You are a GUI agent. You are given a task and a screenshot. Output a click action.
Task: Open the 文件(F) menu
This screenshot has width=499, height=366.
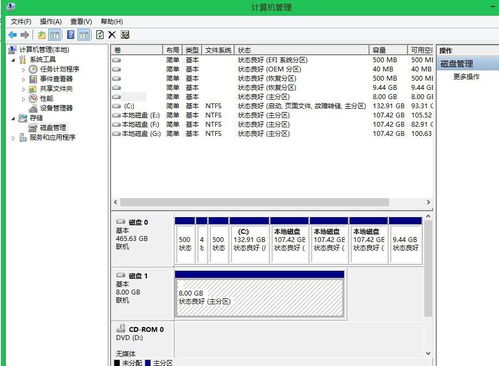click(x=21, y=22)
